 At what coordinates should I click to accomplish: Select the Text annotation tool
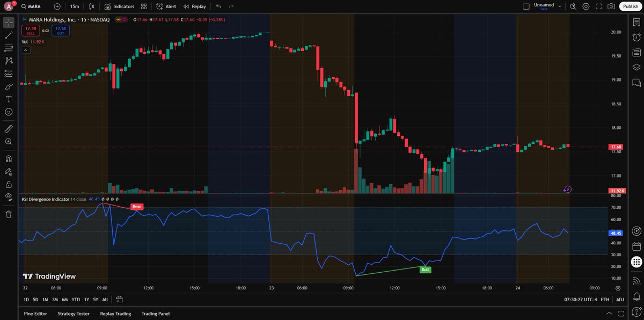(x=9, y=99)
